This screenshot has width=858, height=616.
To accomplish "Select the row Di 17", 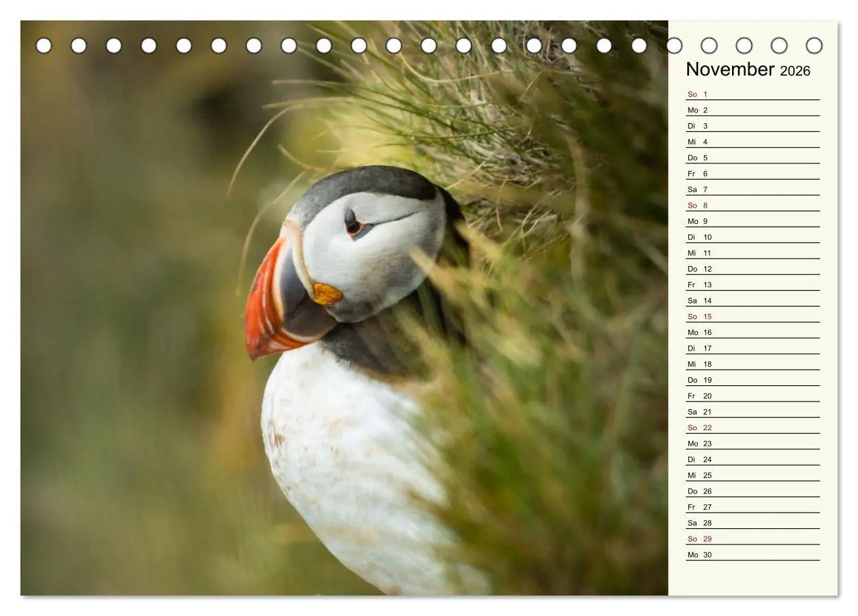I will pyautogui.click(x=752, y=347).
